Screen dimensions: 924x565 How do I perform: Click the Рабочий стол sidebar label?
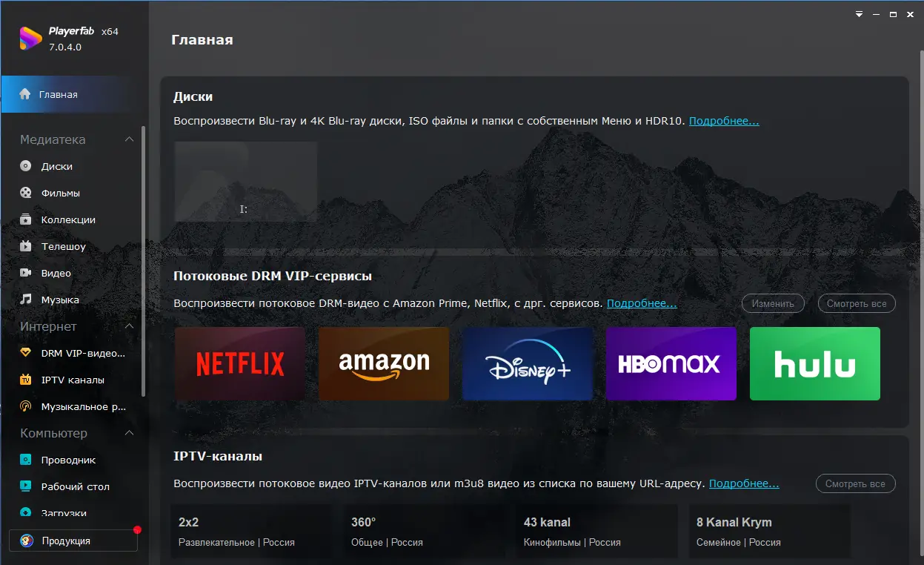(76, 486)
